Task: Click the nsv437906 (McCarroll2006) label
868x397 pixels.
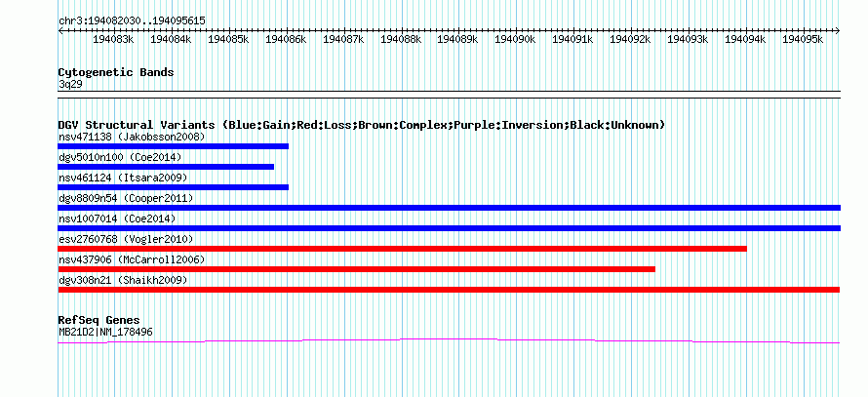Action: pos(132,259)
